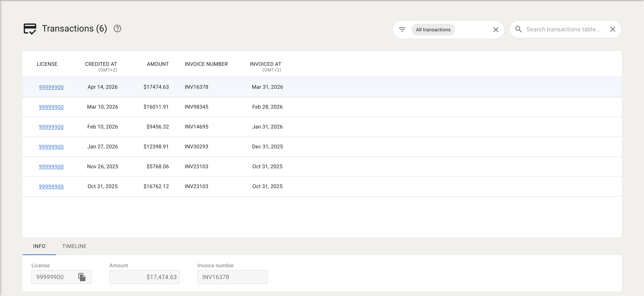
Task: Sort by the INVOICED AT column header
Action: (x=265, y=64)
